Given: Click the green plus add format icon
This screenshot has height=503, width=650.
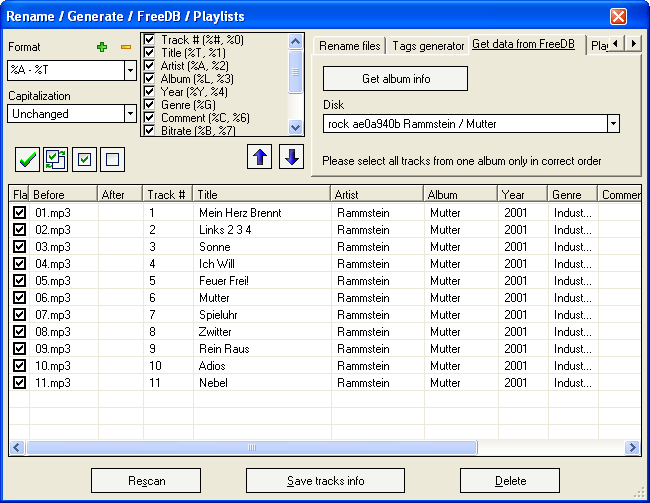Looking at the screenshot, I should coord(102,47).
